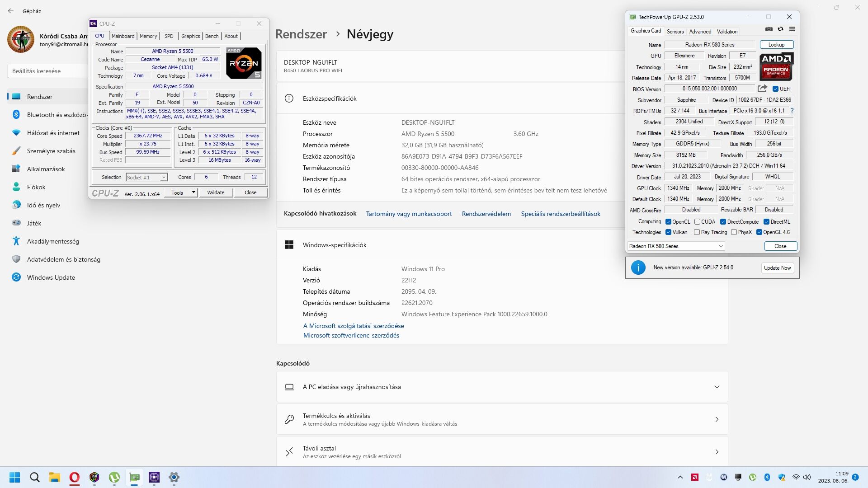Show hidden tray icons chevron
The width and height of the screenshot is (868, 488).
[x=680, y=477]
